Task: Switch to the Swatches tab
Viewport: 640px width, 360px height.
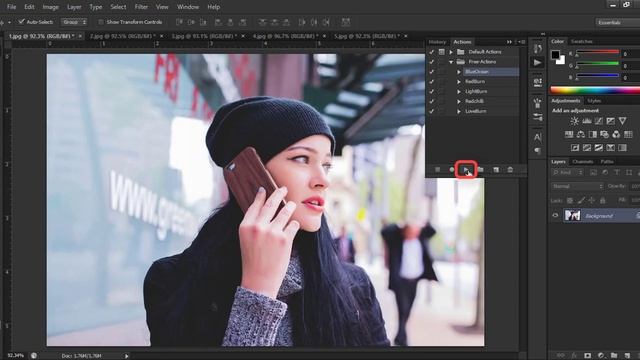Action: tap(581, 41)
